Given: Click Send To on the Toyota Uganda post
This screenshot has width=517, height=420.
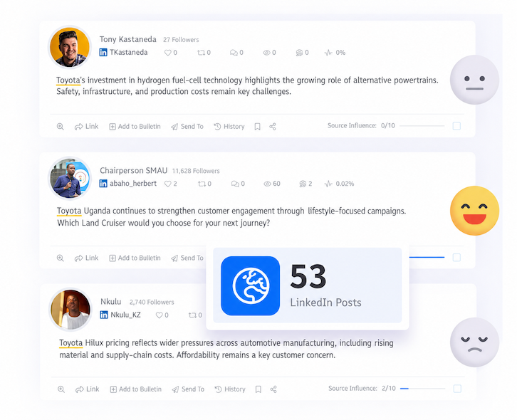Looking at the screenshot, I should (x=187, y=258).
